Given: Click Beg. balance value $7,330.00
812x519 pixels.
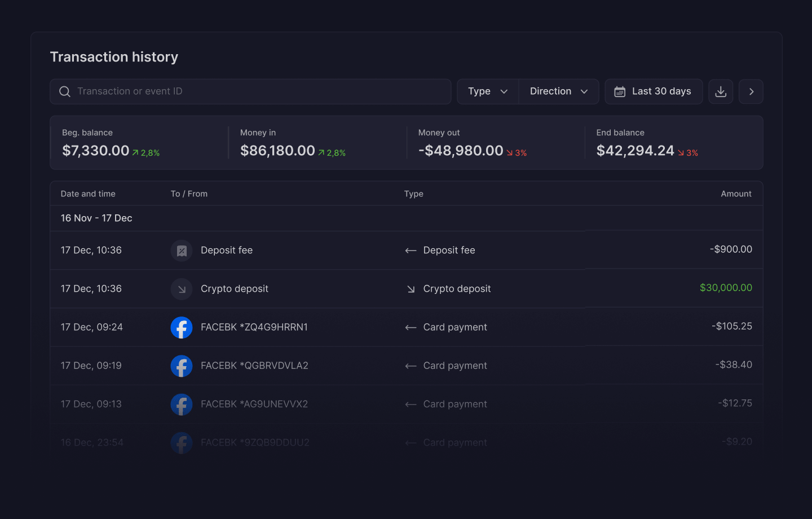Looking at the screenshot, I should pos(96,151).
